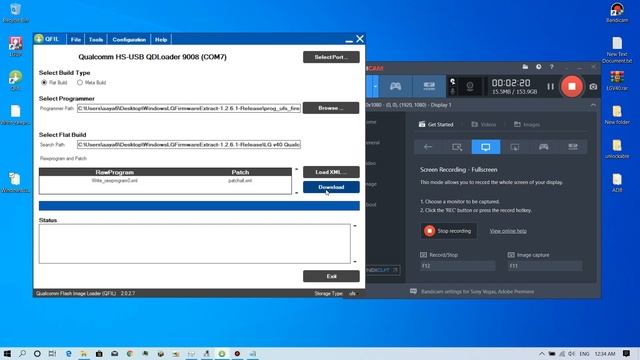The image size is (640, 360).
Task: Take a screenshot with Bandicam's camera icon
Action: pyautogui.click(x=593, y=87)
